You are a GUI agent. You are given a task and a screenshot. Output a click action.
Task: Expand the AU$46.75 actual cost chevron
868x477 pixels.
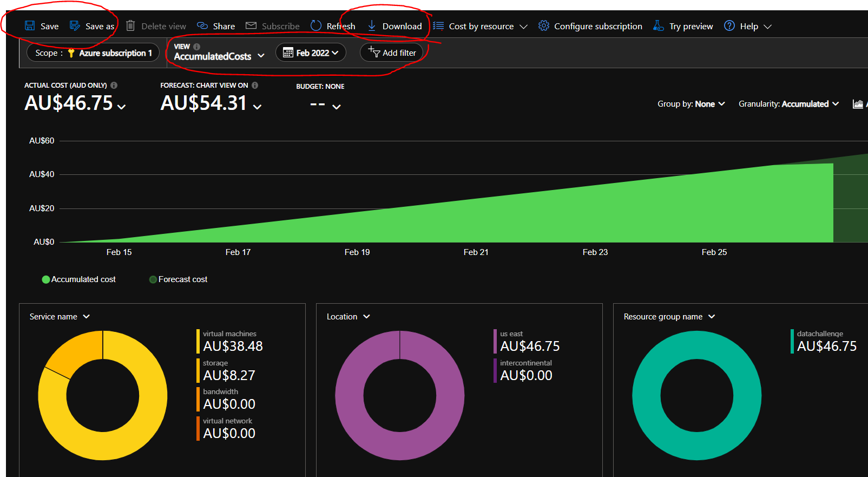click(122, 107)
